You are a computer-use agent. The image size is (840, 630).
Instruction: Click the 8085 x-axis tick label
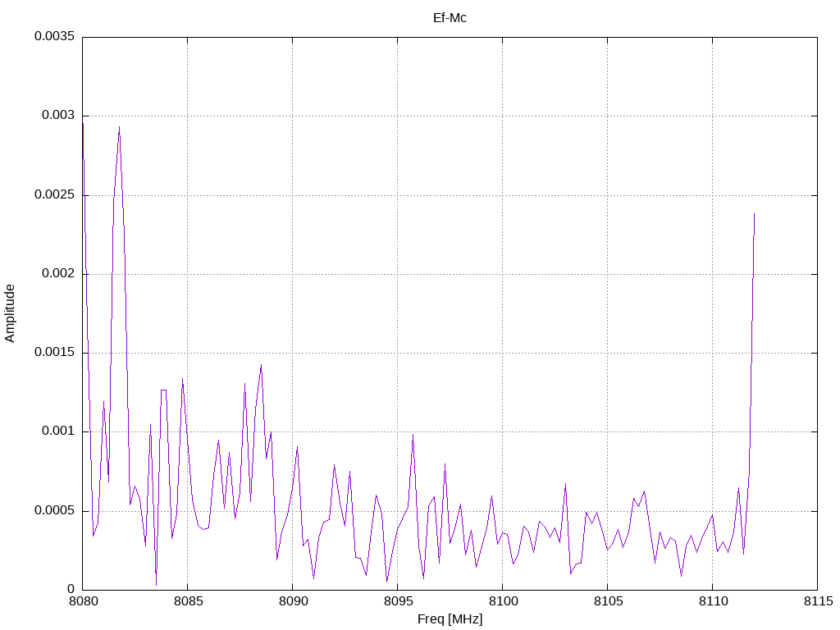pos(188,601)
